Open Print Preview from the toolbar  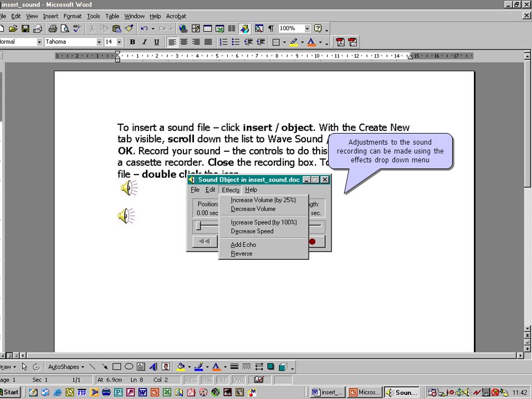tap(65, 28)
